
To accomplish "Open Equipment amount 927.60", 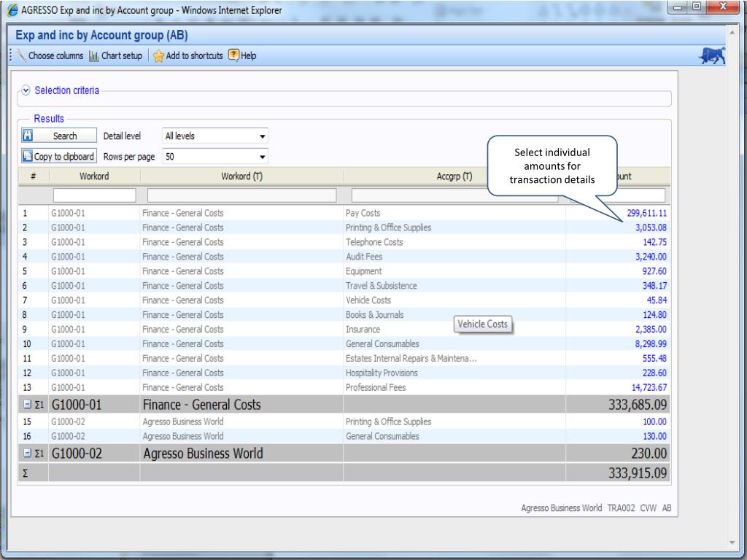I will 654,271.
